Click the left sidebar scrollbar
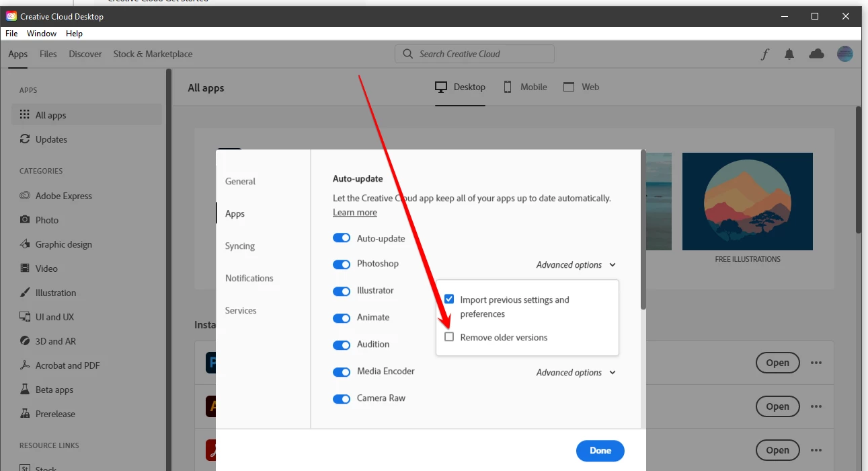The width and height of the screenshot is (868, 471). coord(169,269)
